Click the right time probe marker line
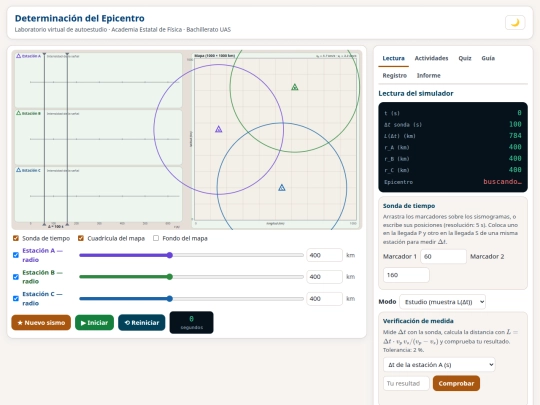Screen dimensions: 540x405 [x=67, y=139]
